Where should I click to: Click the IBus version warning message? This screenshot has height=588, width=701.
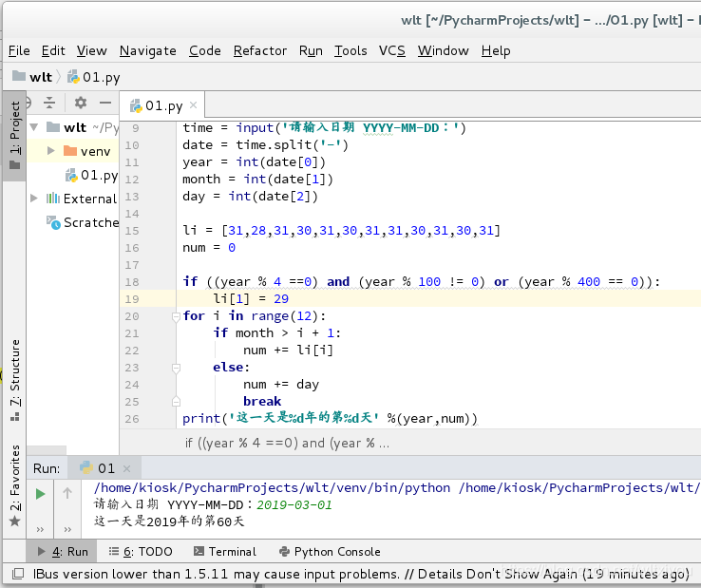[x=361, y=574]
